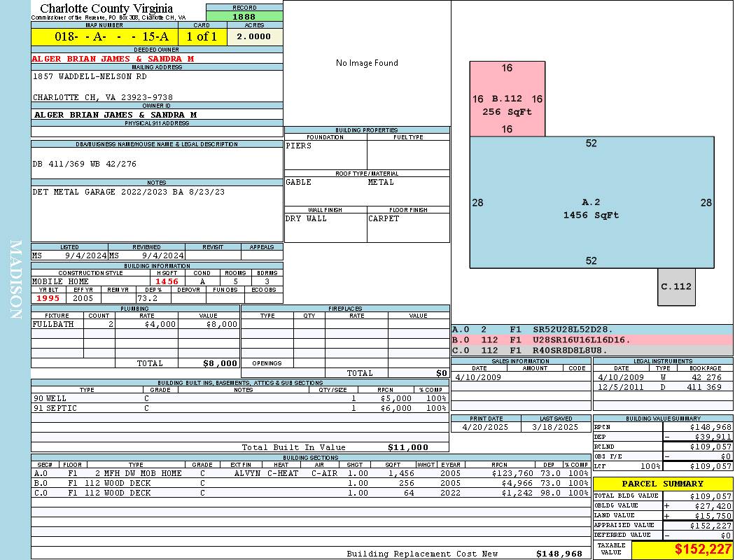This screenshot has height=560, width=735.
Task: Click the fireplaces total $0
Action: [442, 374]
